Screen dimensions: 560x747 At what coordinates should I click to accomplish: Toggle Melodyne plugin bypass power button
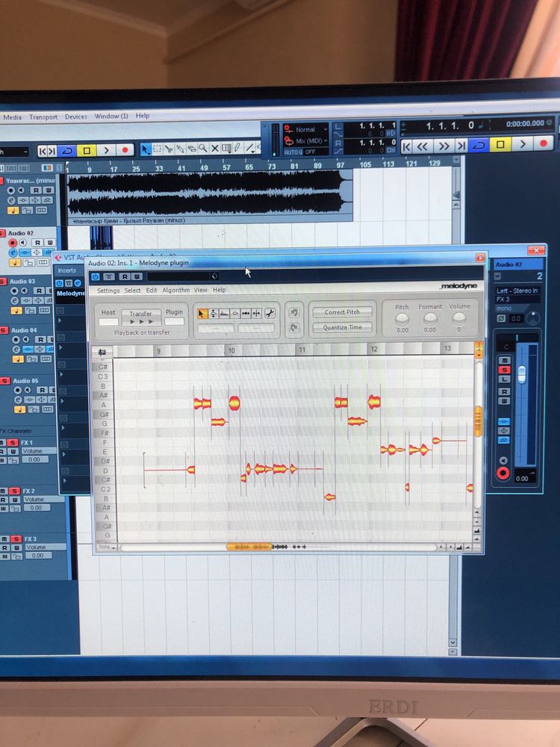pyautogui.click(x=96, y=276)
